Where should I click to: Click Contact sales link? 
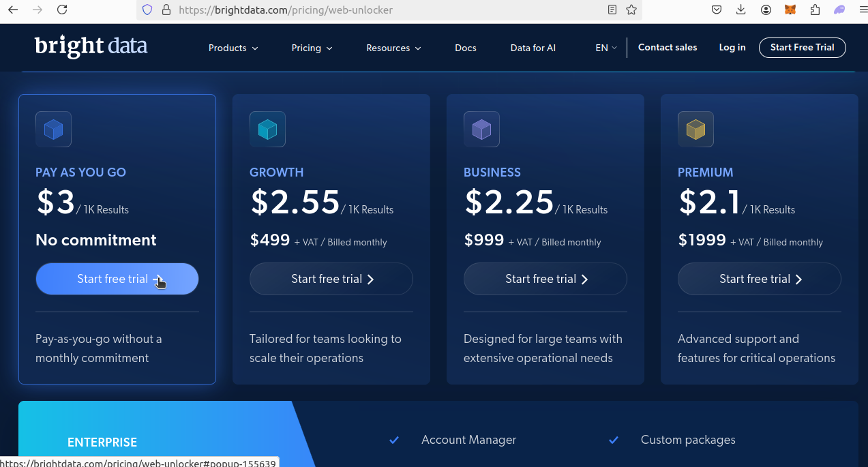click(668, 47)
